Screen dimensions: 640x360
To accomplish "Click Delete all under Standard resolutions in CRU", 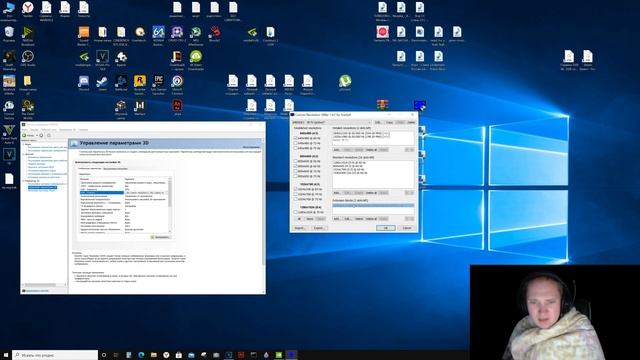I will pos(371,193).
